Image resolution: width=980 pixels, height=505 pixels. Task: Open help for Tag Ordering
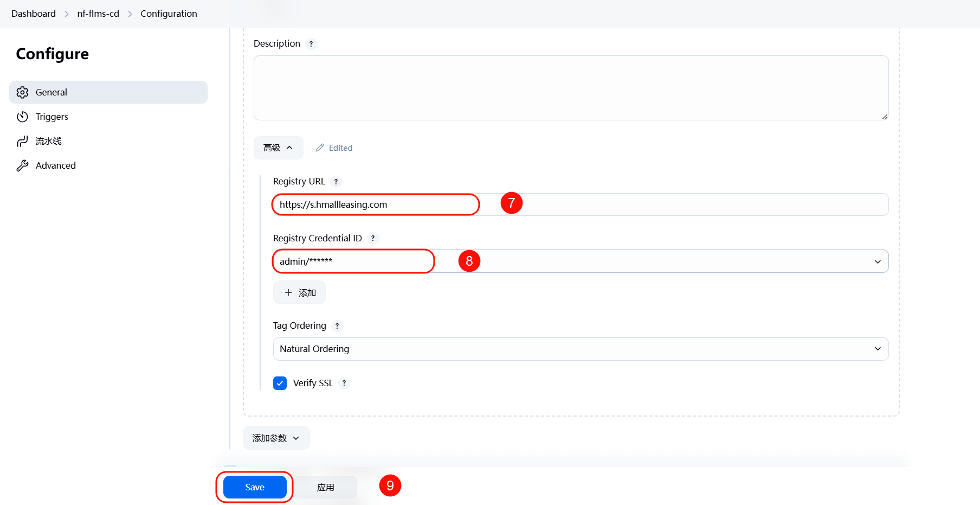(337, 326)
